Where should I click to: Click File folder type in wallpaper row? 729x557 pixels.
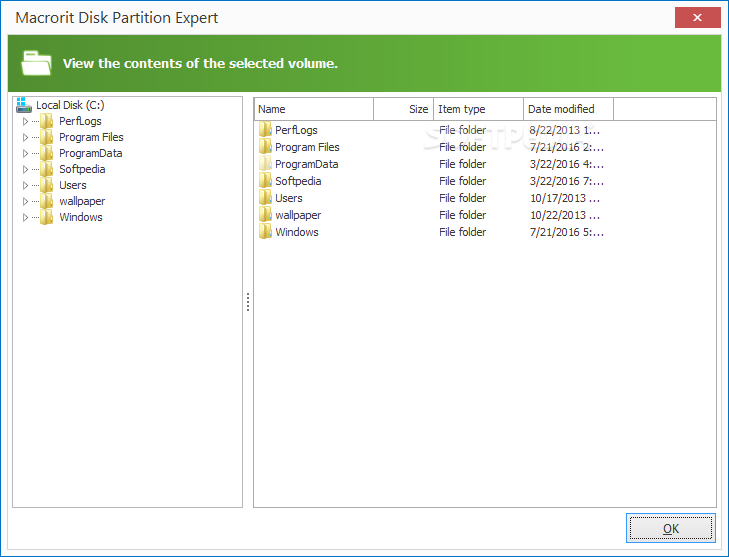point(462,215)
